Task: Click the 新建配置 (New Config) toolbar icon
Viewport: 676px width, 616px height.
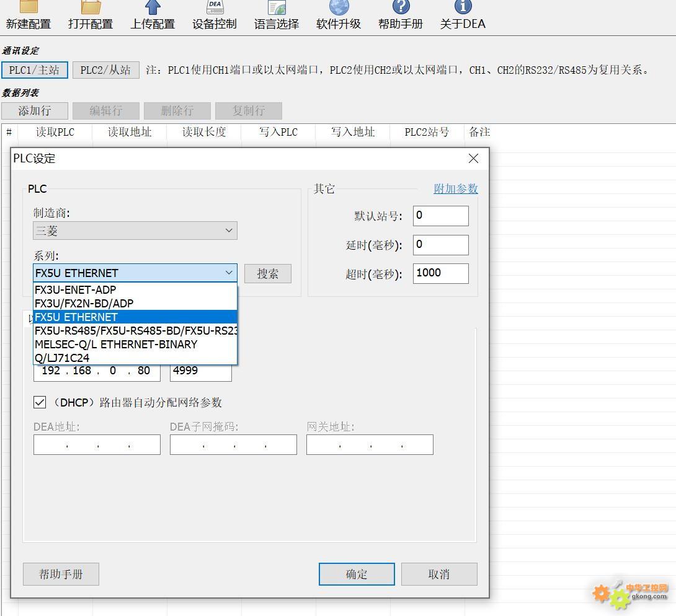Action: point(29,7)
